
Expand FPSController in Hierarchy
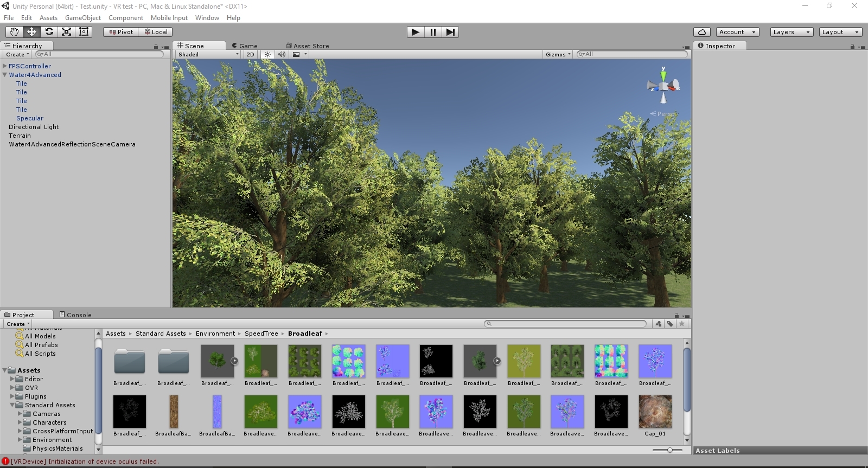point(5,66)
